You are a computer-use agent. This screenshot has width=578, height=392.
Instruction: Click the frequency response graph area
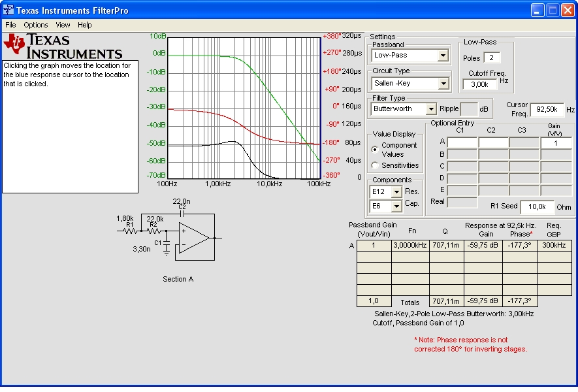244,108
